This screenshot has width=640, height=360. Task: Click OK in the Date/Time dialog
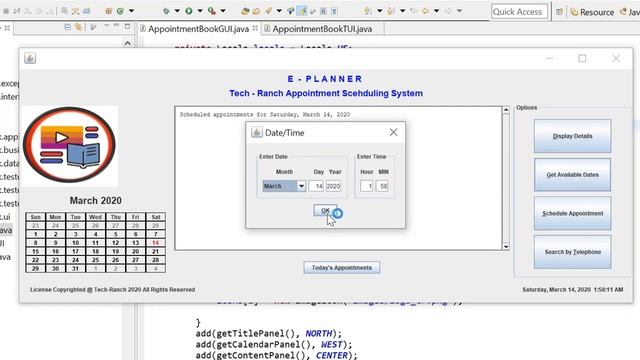coord(325,211)
